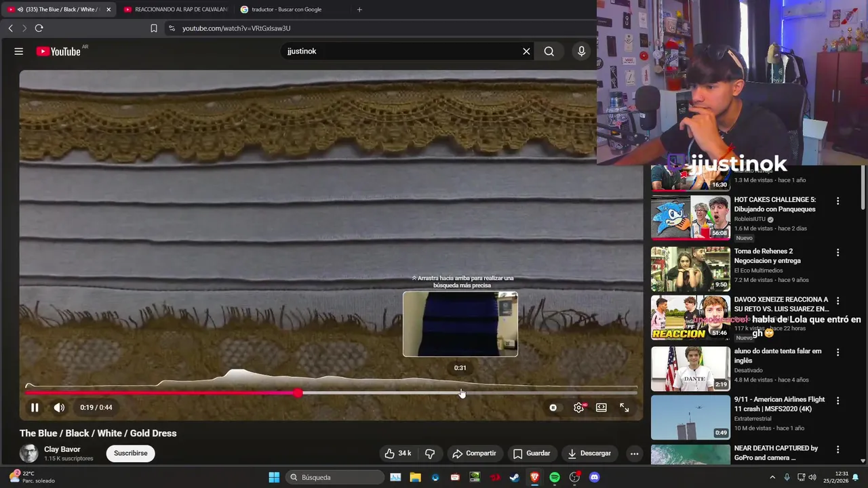Seek the progress bar's red scrubber
Screen dimensions: 868x488
pyautogui.click(x=298, y=393)
